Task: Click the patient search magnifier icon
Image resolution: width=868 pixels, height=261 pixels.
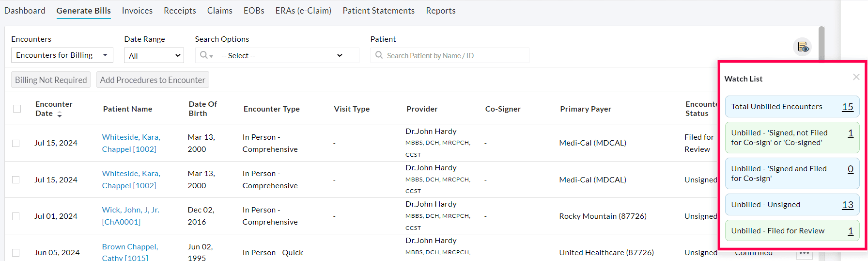Action: [x=379, y=55]
